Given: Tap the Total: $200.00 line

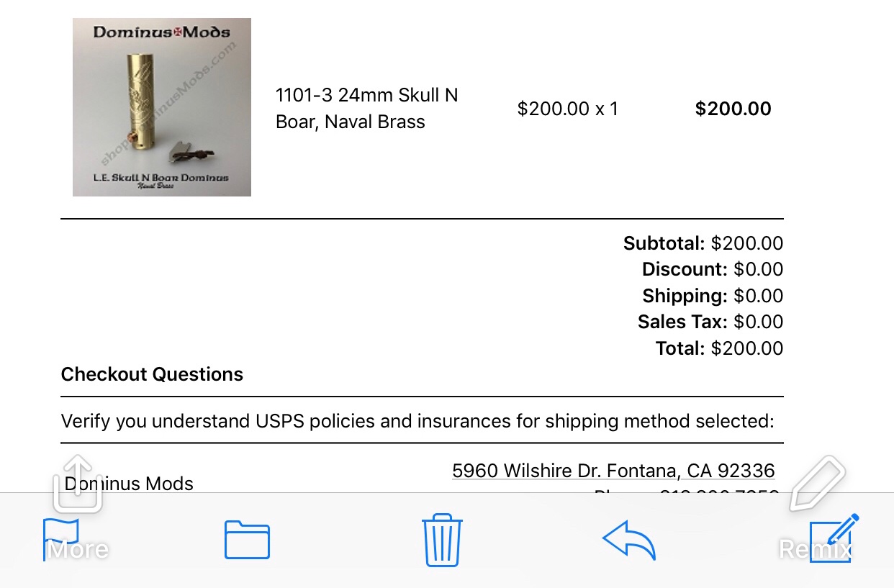Looking at the screenshot, I should pos(719,348).
